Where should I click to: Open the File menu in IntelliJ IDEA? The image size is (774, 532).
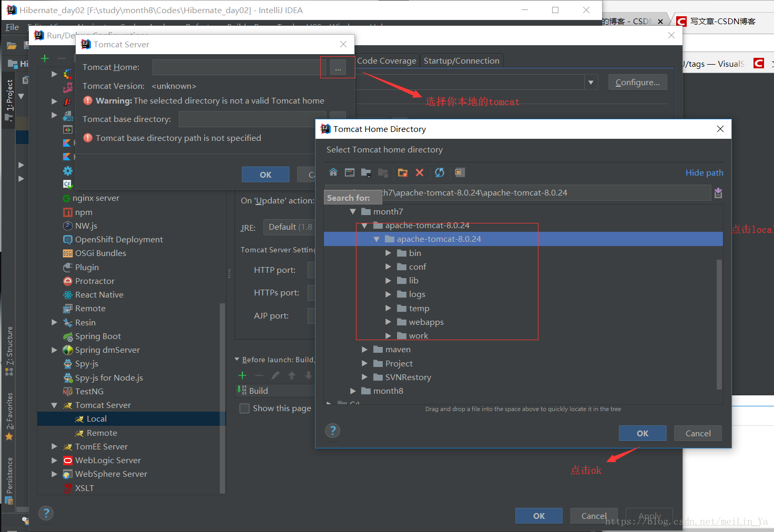pyautogui.click(x=12, y=27)
